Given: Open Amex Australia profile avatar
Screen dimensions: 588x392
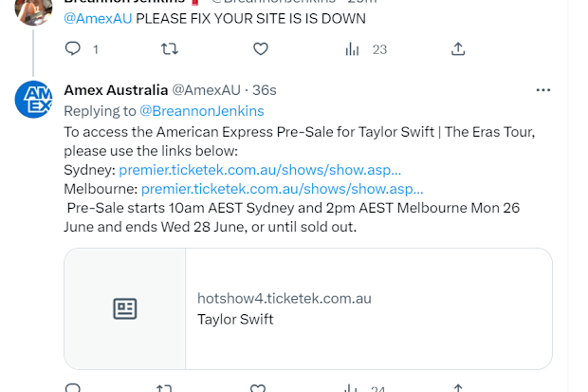Looking at the screenshot, I should point(33,100).
